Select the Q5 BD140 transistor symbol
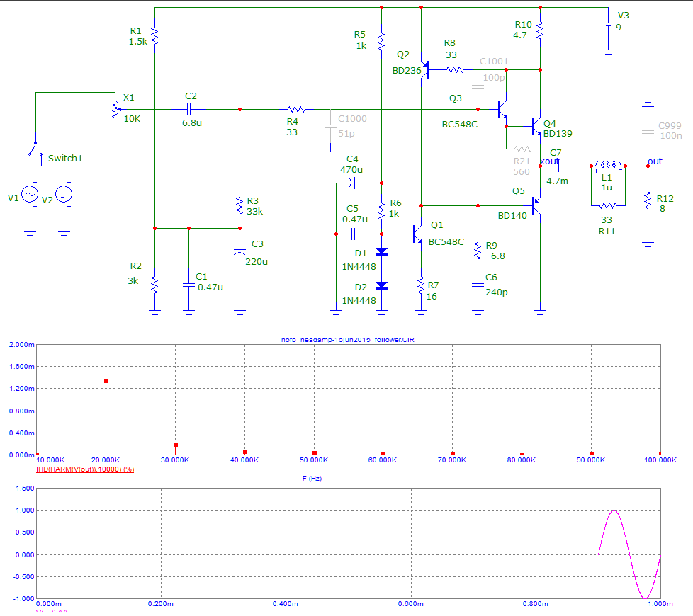693x616 pixels. 536,206
